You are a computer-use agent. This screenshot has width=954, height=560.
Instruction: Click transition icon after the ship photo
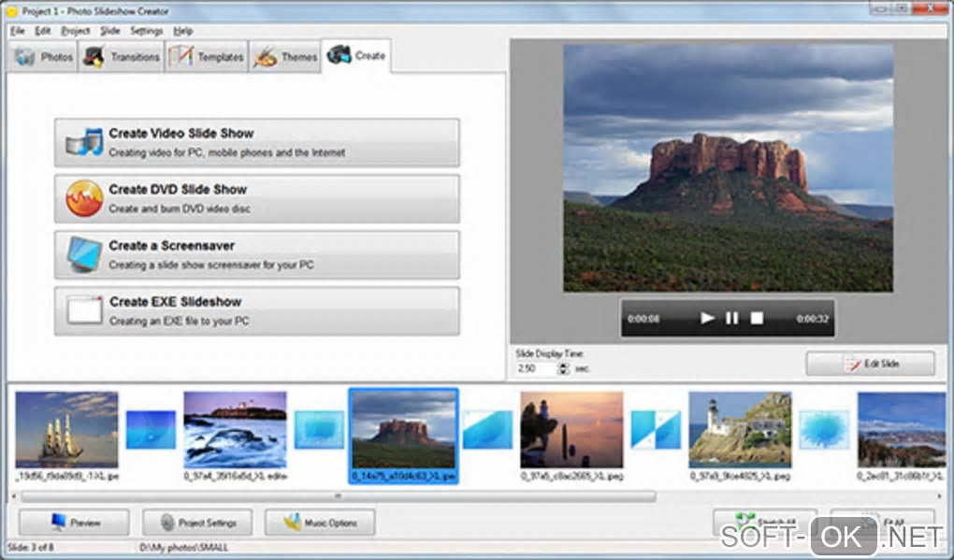click(151, 430)
